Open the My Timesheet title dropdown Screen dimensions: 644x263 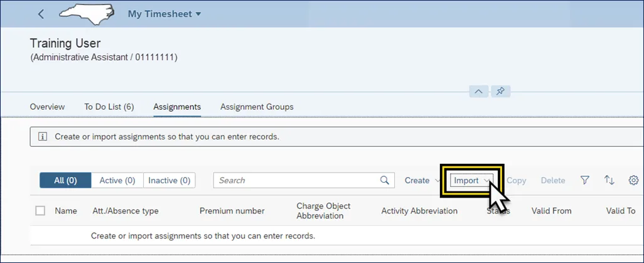pos(164,14)
